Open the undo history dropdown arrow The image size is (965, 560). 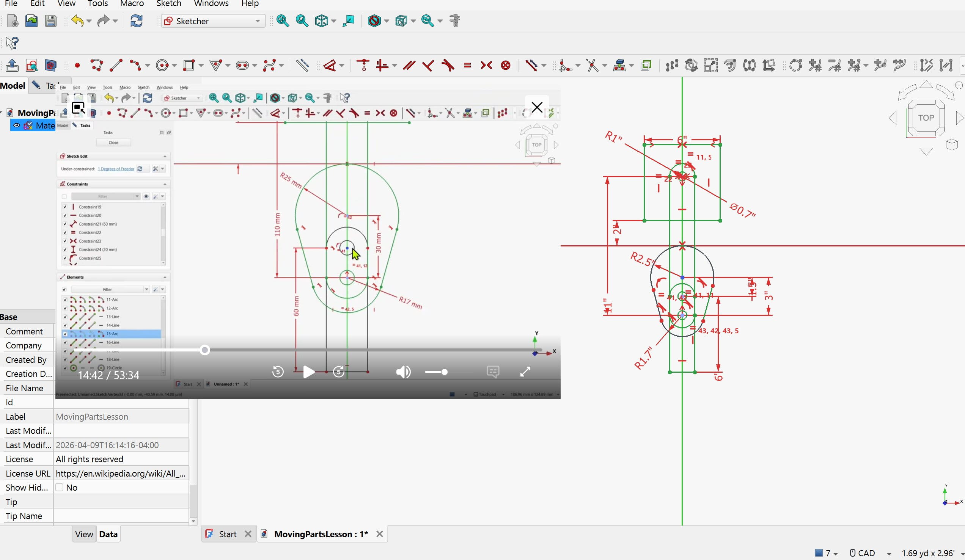tap(89, 21)
